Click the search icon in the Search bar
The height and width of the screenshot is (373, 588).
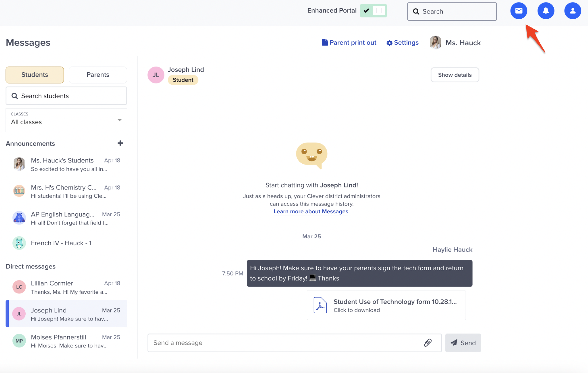tap(416, 11)
